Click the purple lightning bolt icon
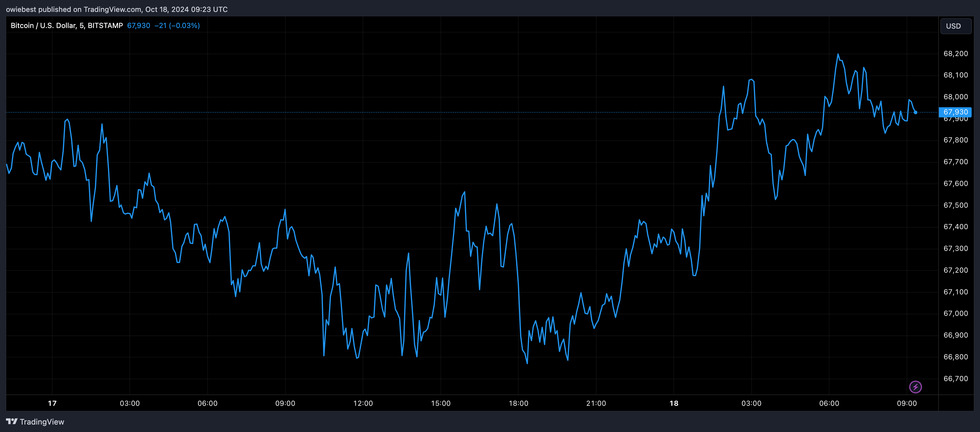 coord(915,387)
